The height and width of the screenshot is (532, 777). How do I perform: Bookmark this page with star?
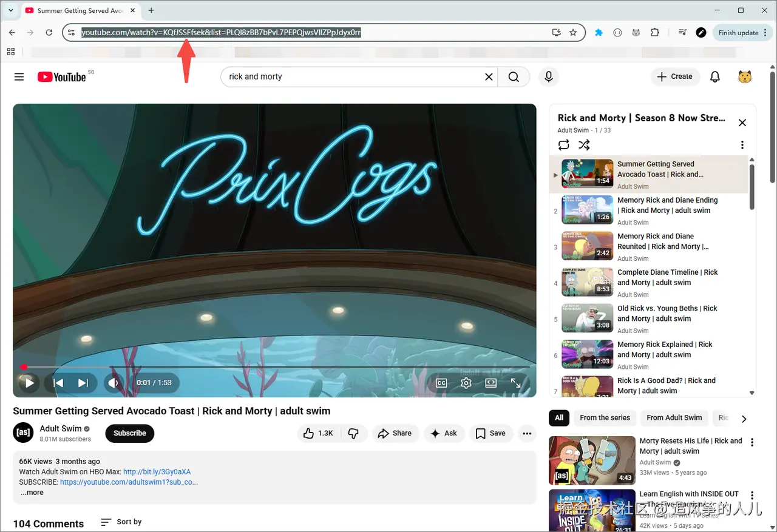coord(573,33)
